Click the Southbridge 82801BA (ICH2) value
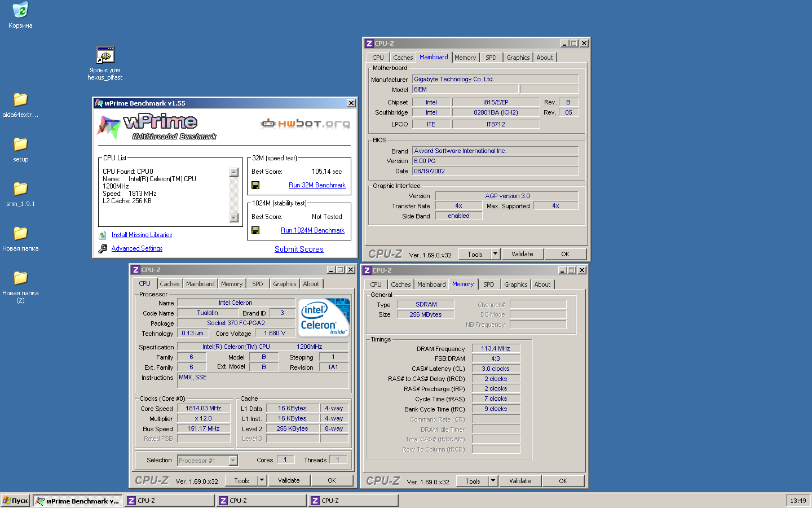Viewport: 812px width, 508px height. [496, 112]
